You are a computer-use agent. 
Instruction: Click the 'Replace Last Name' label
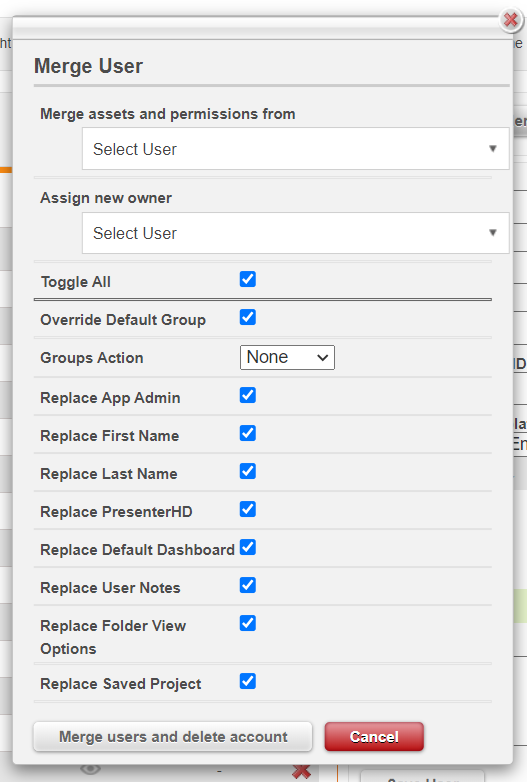[x=109, y=474]
